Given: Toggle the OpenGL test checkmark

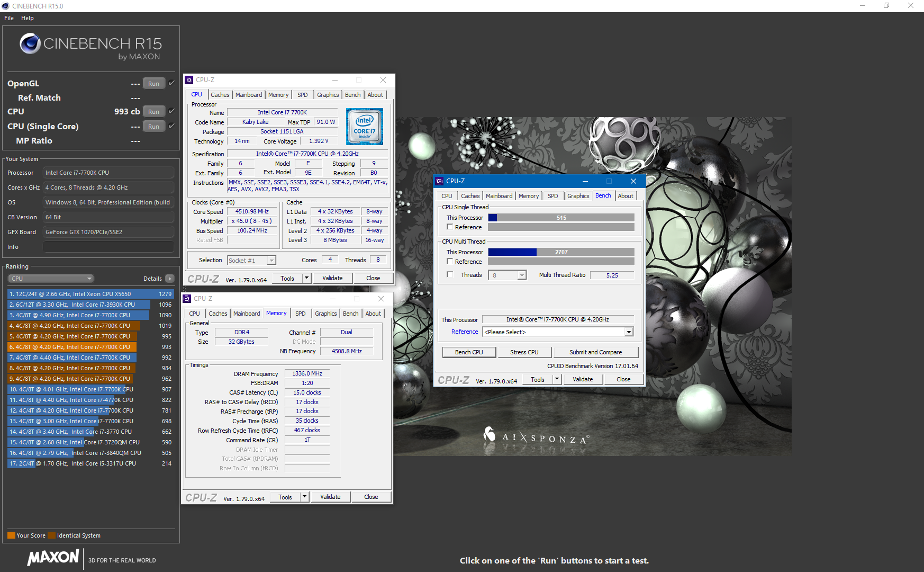Looking at the screenshot, I should click(x=171, y=83).
